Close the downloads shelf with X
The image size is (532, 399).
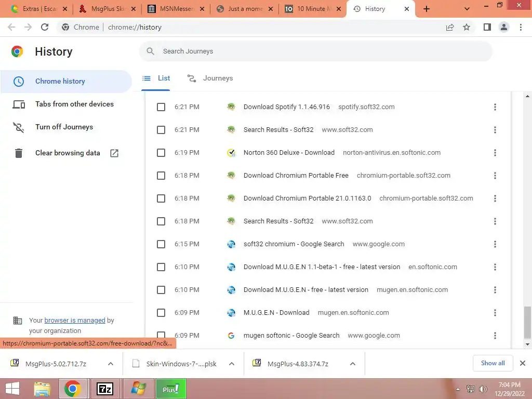point(523,363)
